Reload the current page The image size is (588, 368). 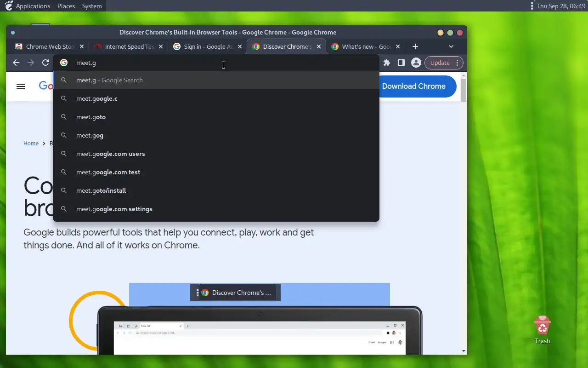(x=45, y=63)
